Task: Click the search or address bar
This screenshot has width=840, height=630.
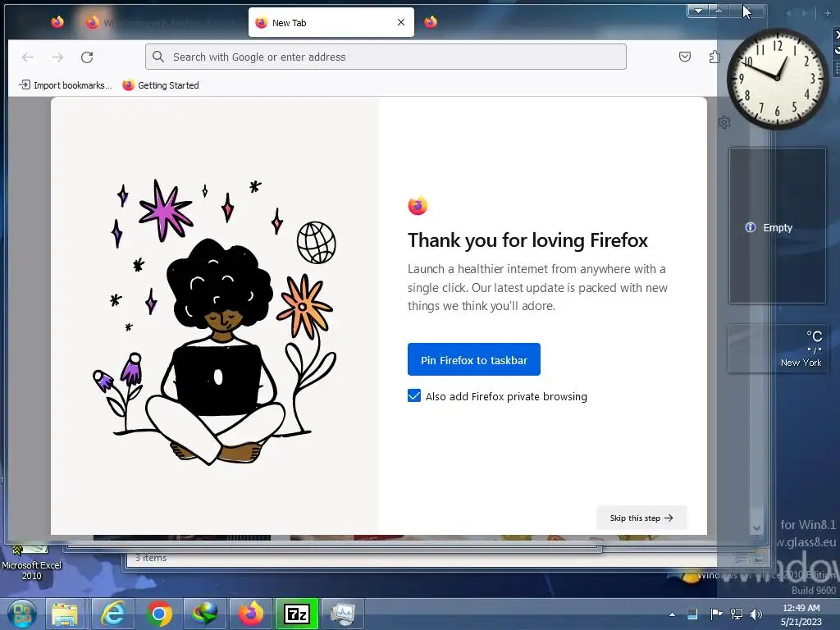Action: 386,57
